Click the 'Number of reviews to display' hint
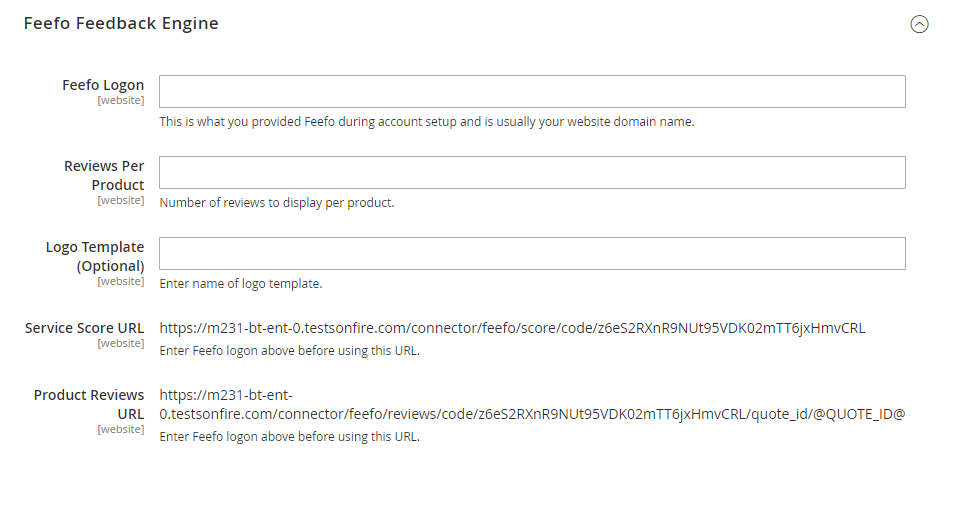This screenshot has width=958, height=507. click(277, 203)
